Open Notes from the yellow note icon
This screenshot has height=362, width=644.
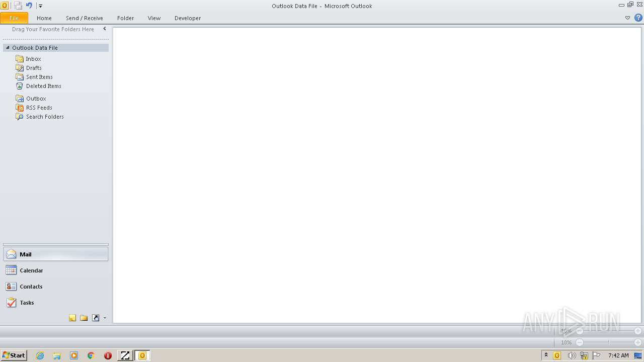pos(72,318)
